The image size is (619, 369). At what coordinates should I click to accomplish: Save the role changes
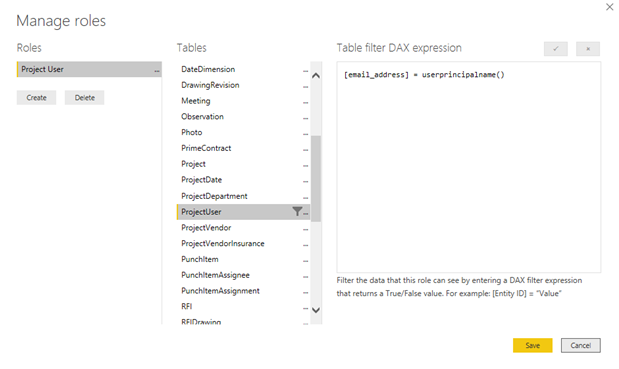click(x=533, y=345)
